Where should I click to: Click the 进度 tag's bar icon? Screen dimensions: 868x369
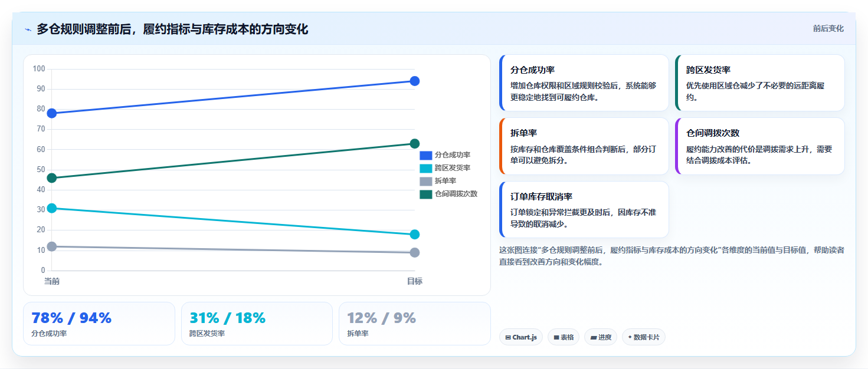pyautogui.click(x=593, y=338)
